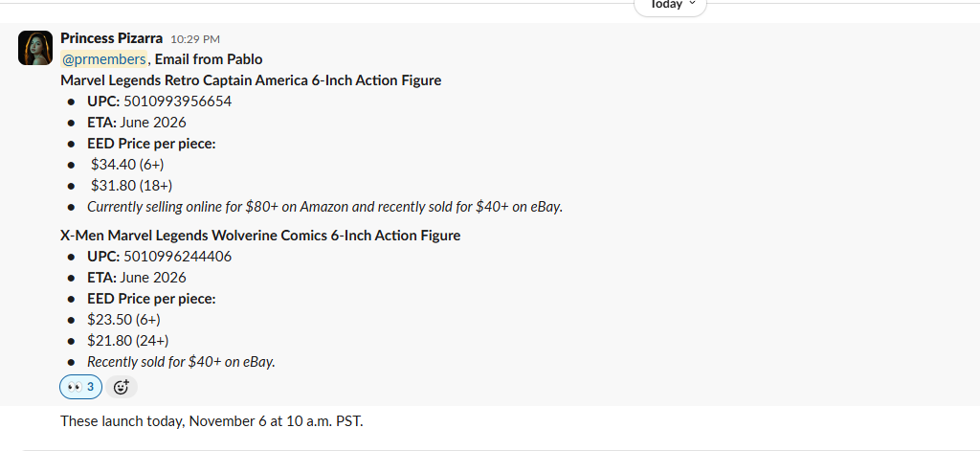Click the "Currently selling online" Amazon note

tap(324, 207)
